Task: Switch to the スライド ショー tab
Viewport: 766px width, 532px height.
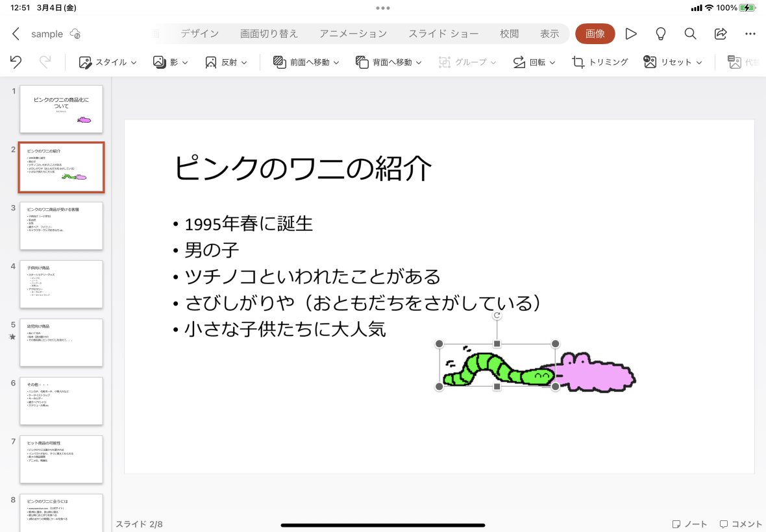Action: coord(443,34)
